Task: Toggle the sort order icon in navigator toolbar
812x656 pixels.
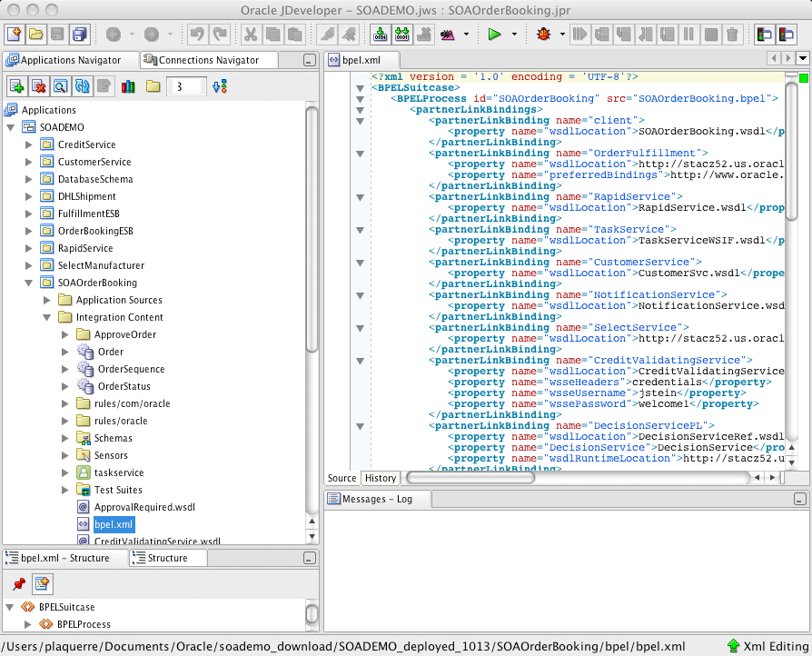Action: tap(219, 86)
